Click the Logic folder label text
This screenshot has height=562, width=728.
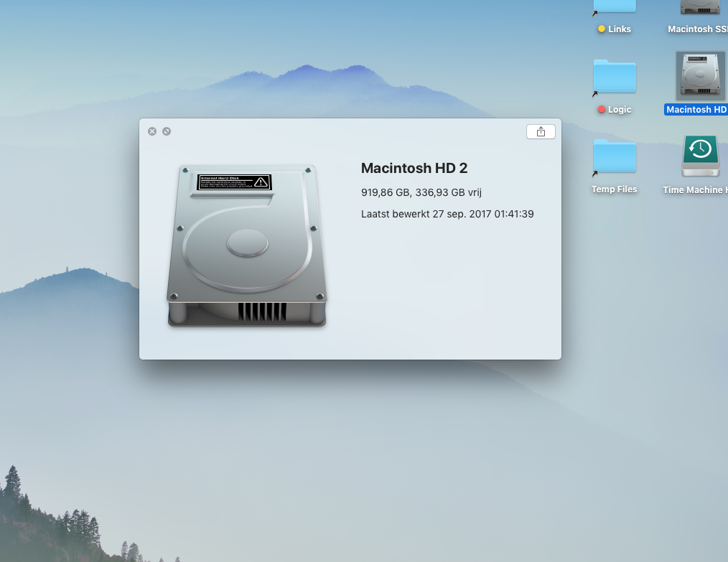click(x=620, y=110)
